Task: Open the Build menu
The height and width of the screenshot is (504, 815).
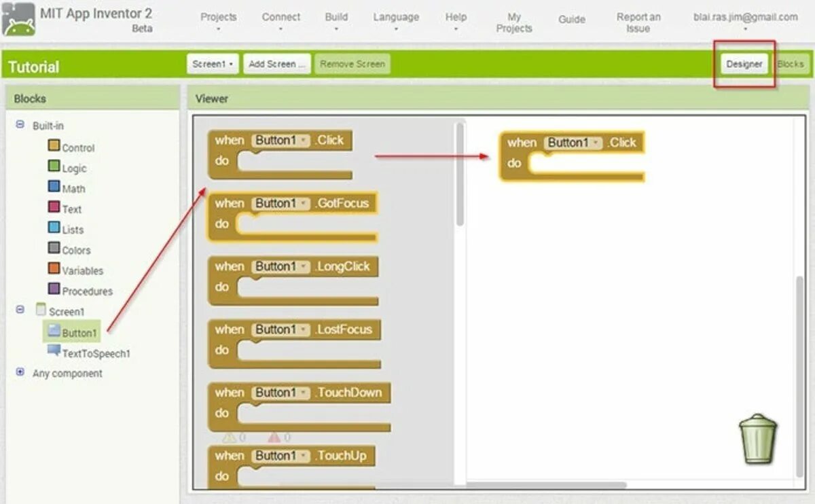Action: click(x=336, y=21)
